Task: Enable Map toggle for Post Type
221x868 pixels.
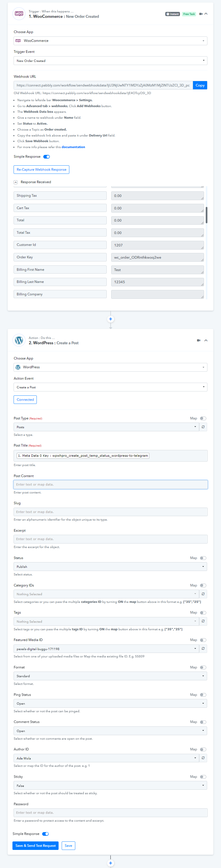Action: pyautogui.click(x=203, y=418)
